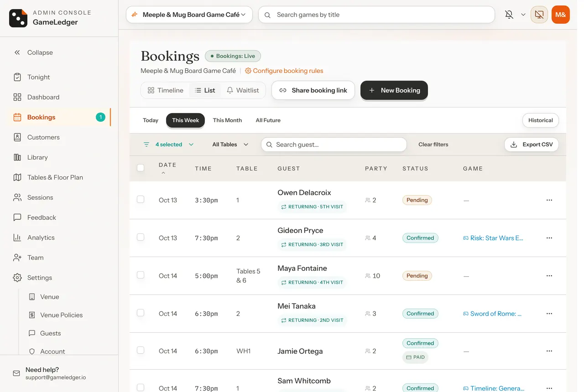Click the Search guest field
Image resolution: width=584 pixels, height=392 pixels.
(x=334, y=144)
